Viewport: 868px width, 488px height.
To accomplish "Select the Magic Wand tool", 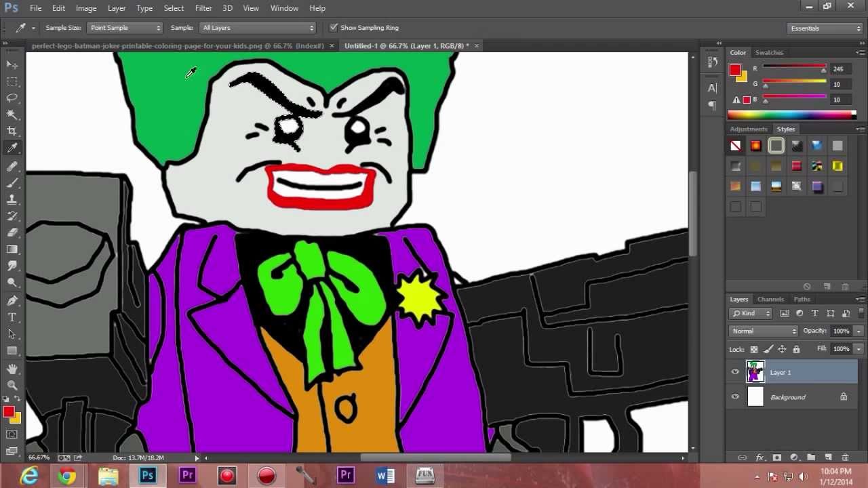I will click(x=12, y=115).
